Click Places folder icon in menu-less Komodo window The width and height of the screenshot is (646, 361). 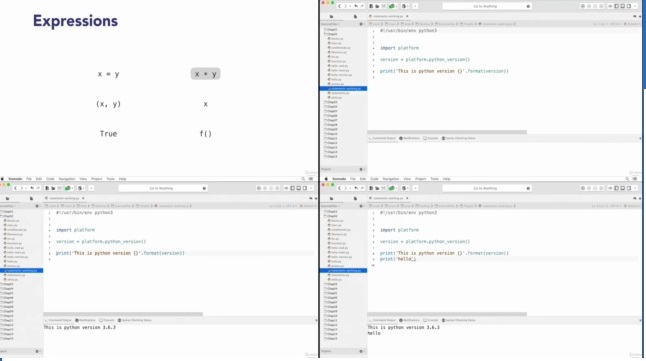click(x=331, y=16)
